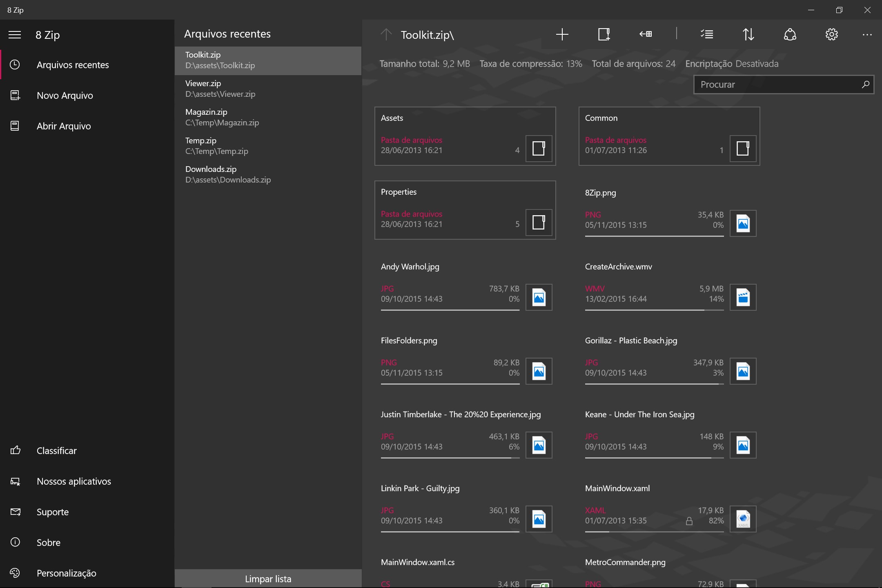Click the FilesFolders.png image icon
882x588 pixels.
[x=539, y=371]
